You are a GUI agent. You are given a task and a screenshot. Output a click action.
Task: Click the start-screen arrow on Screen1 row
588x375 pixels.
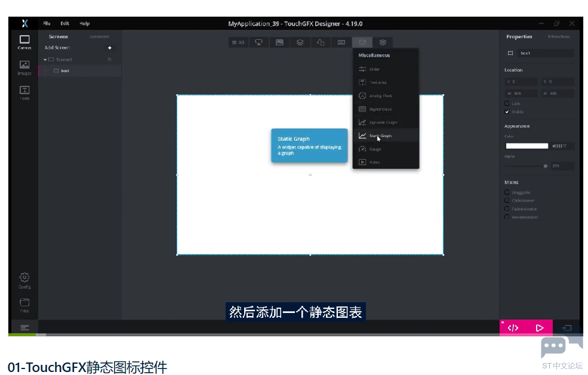pos(109,59)
